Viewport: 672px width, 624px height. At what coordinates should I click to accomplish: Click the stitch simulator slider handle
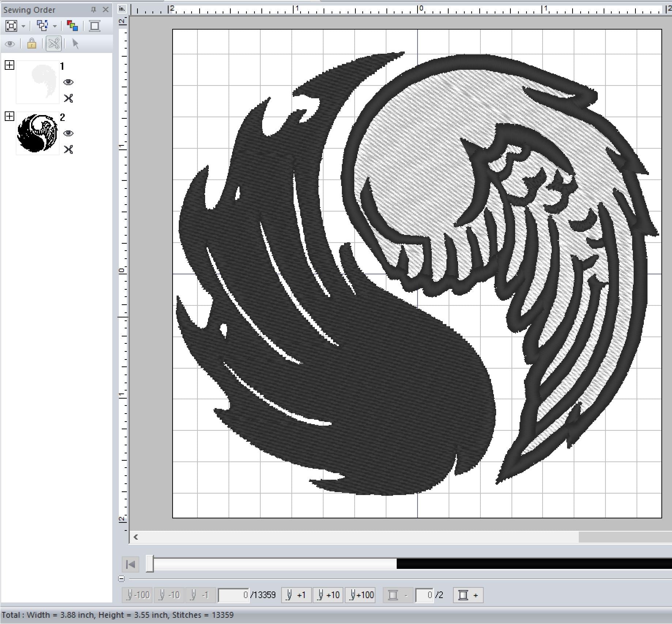pos(150,564)
